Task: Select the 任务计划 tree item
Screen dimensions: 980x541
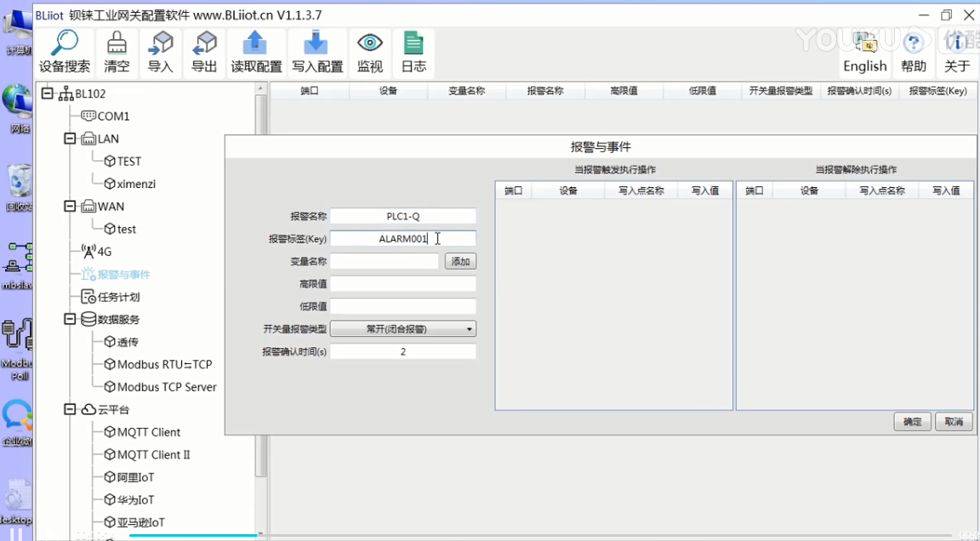Action: coord(118,297)
